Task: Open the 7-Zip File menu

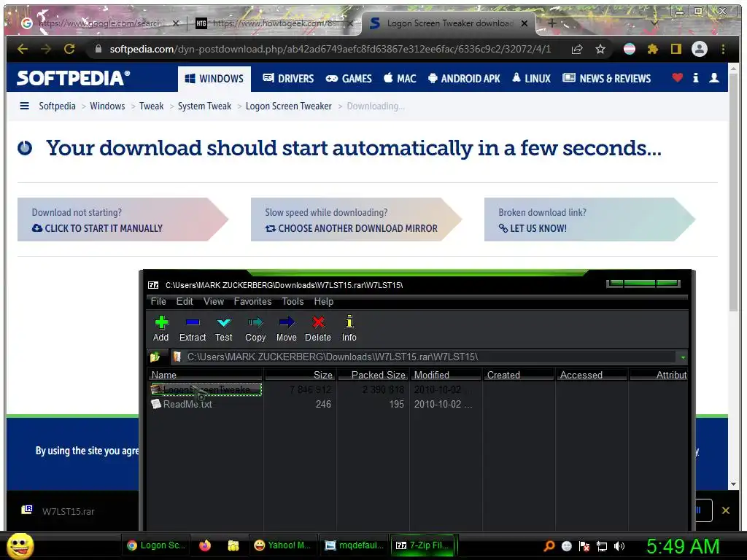Action: point(158,301)
